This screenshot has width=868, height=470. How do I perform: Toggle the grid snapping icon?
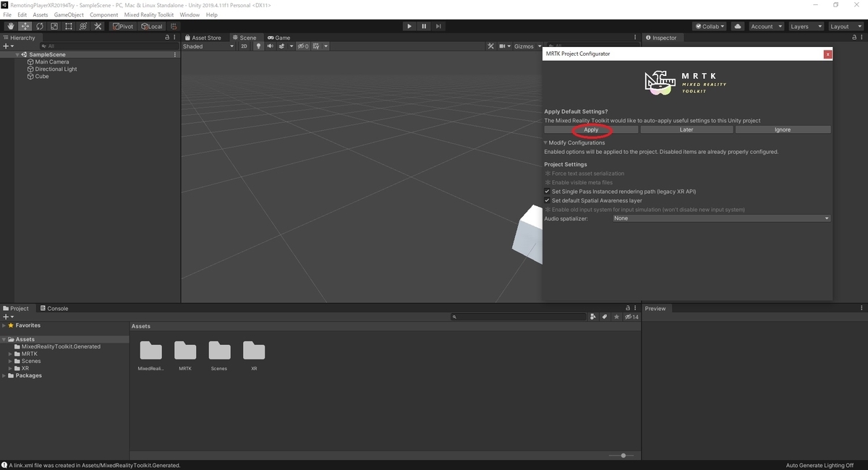pos(174,27)
